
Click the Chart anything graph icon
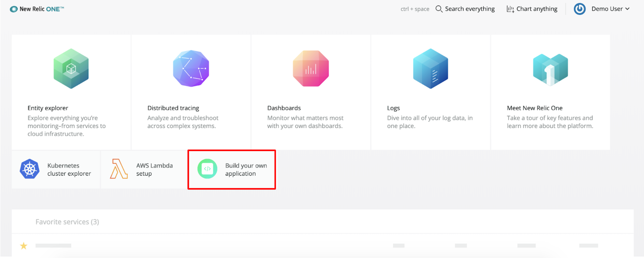(510, 9)
